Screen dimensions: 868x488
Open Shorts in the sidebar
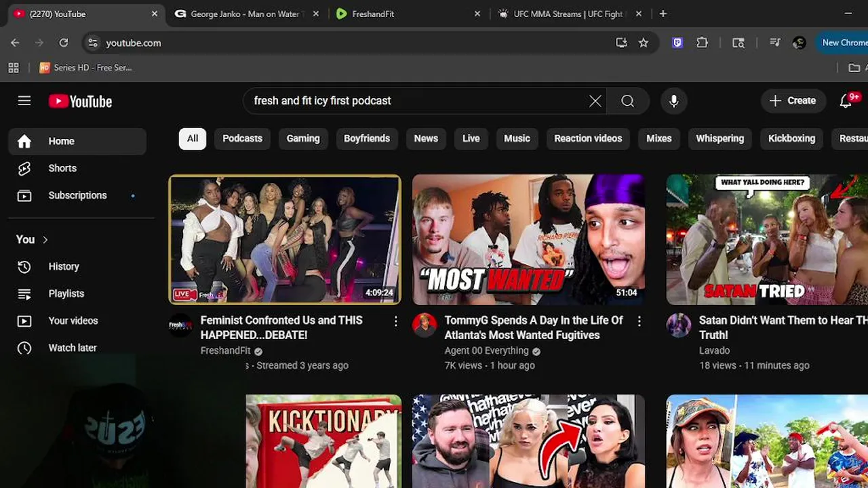coord(77,168)
